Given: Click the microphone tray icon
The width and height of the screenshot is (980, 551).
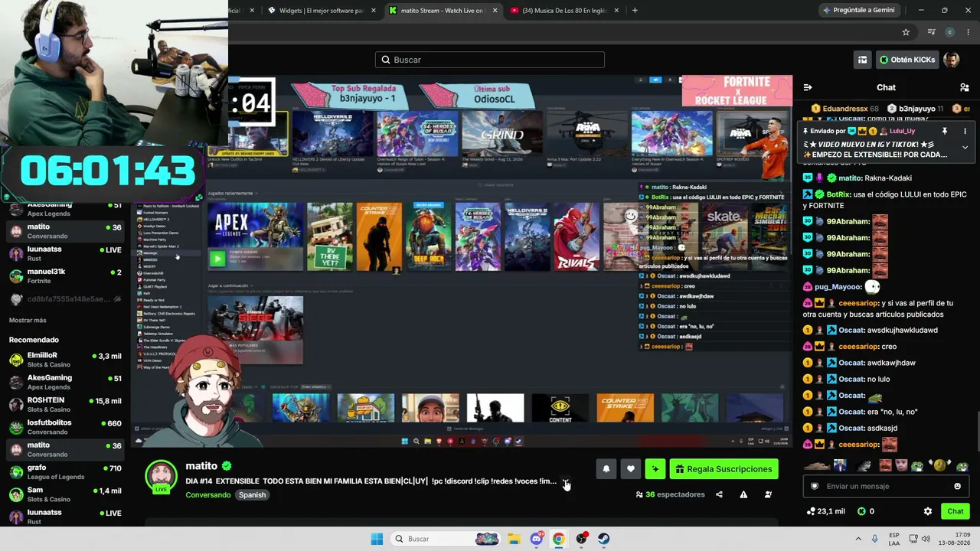Looking at the screenshot, I should [x=874, y=539].
